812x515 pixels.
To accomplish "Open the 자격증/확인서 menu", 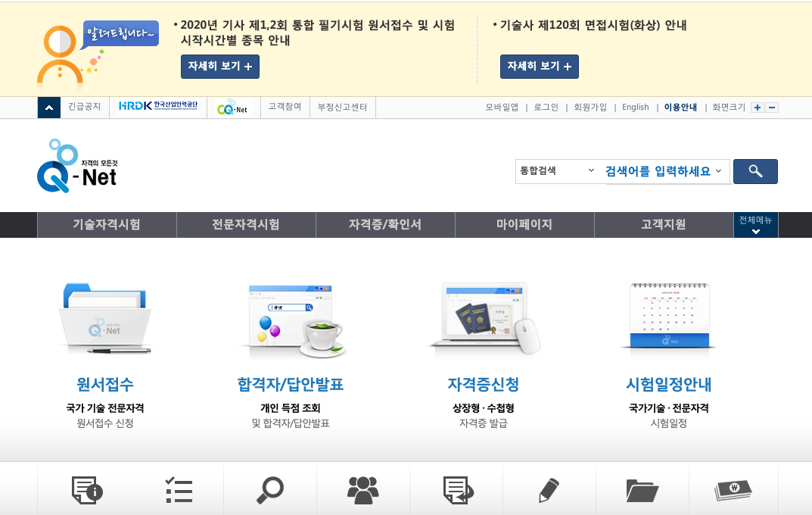I will [385, 225].
